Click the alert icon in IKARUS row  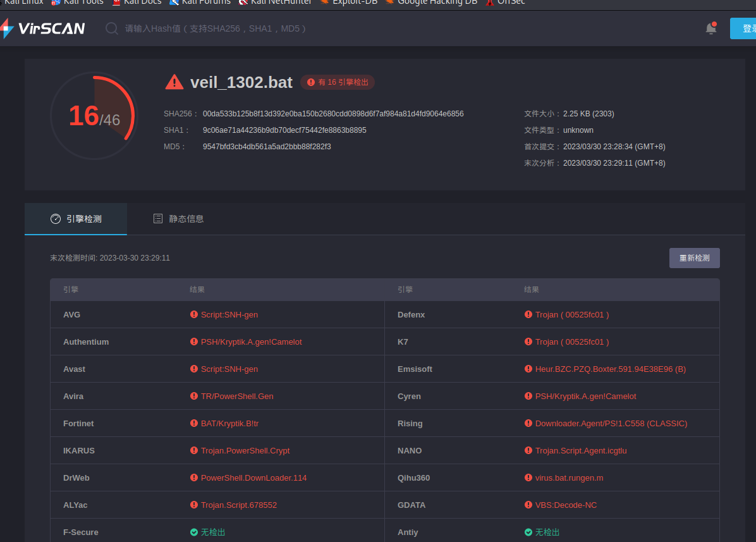[x=194, y=450]
